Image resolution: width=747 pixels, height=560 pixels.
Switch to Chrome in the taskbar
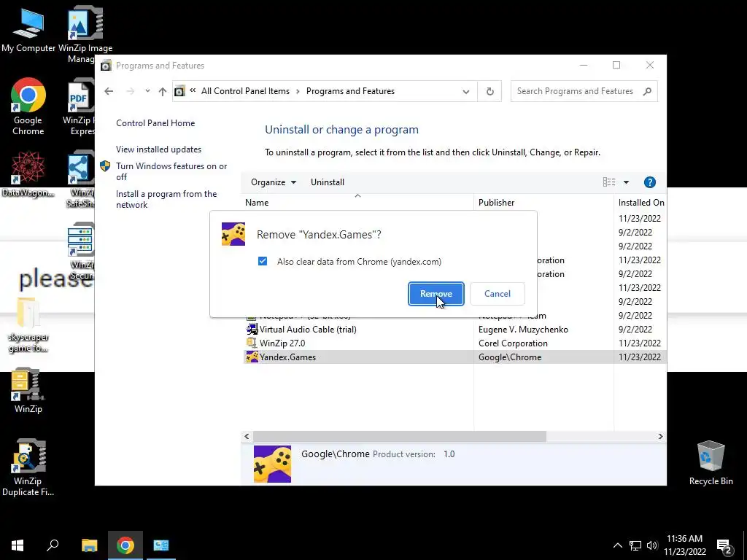(125, 545)
